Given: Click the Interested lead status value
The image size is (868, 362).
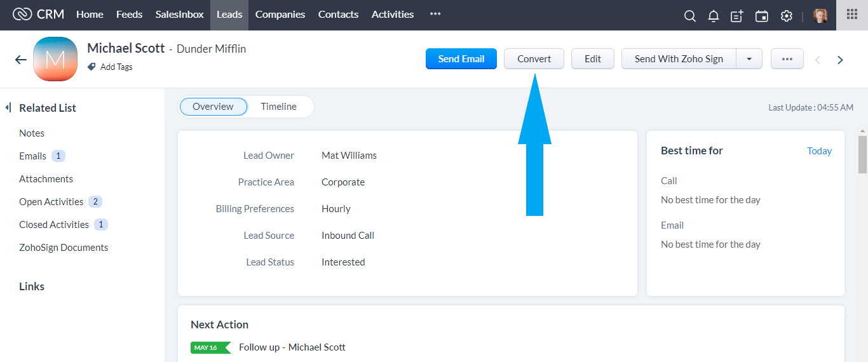Looking at the screenshot, I should [343, 262].
